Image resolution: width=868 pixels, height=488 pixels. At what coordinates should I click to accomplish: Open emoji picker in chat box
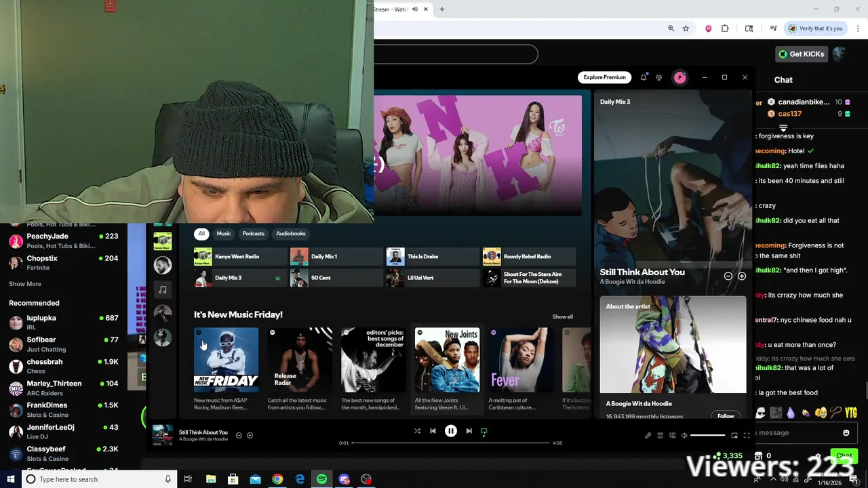coord(846,432)
